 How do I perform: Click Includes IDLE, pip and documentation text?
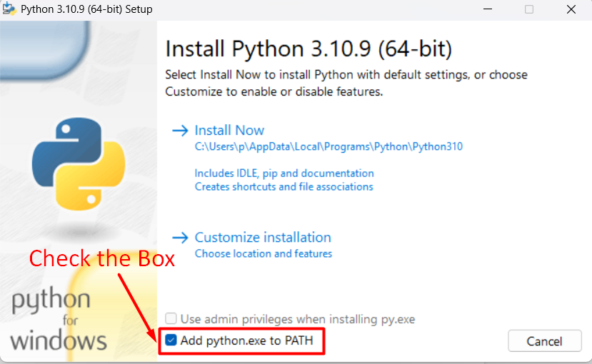pos(284,173)
